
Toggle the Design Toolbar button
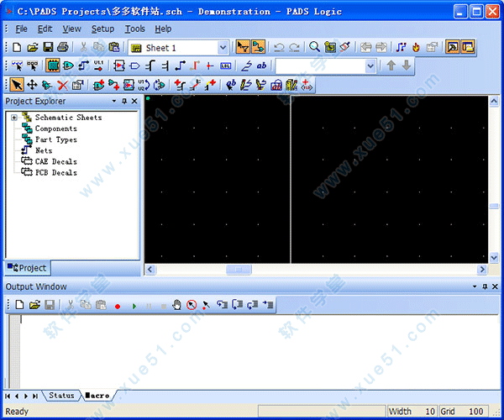coord(259,47)
